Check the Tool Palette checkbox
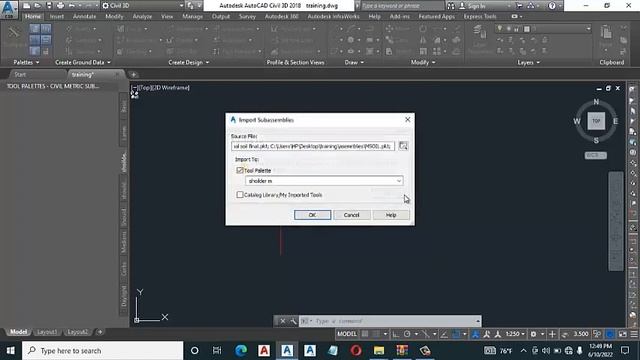Viewport: 640px width, 360px height. click(x=240, y=170)
